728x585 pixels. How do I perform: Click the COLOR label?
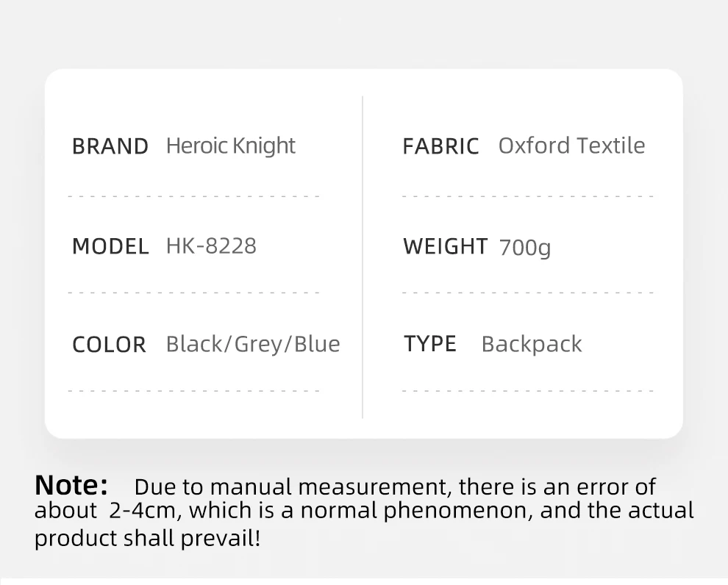pos(109,345)
